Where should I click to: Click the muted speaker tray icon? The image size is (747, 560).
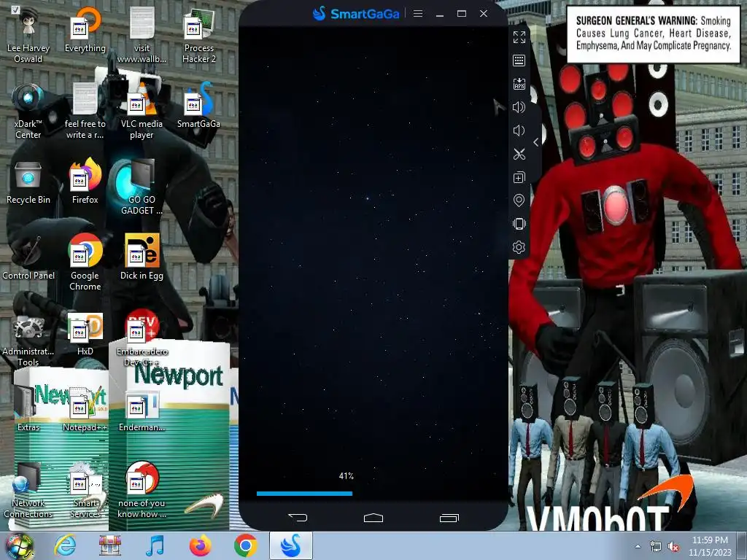click(x=673, y=547)
